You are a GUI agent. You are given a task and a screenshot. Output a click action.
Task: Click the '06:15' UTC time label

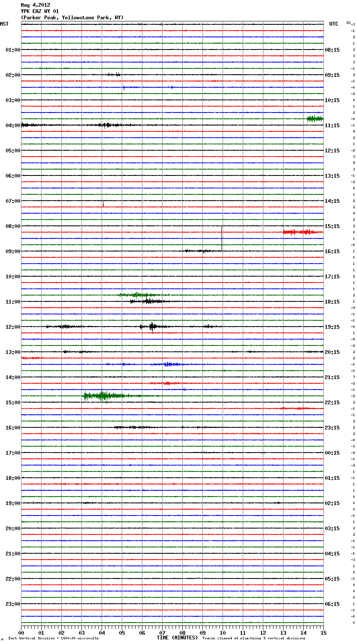click(x=332, y=604)
